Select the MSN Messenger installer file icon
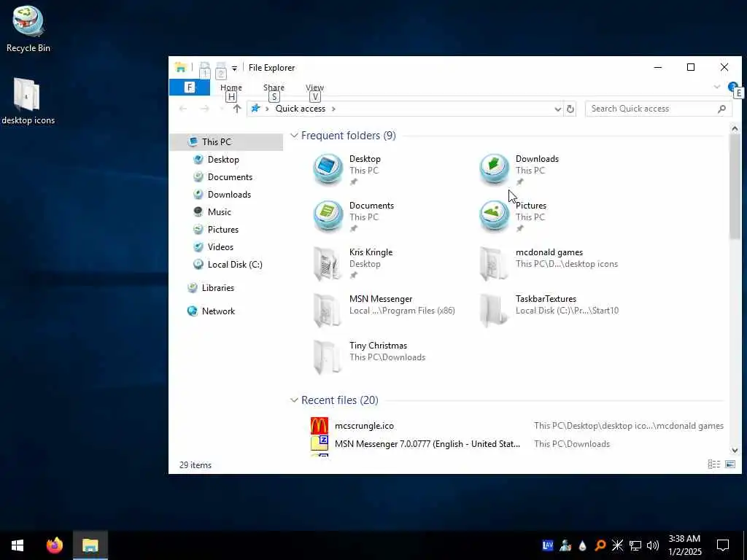The height and width of the screenshot is (560, 747). (x=320, y=443)
